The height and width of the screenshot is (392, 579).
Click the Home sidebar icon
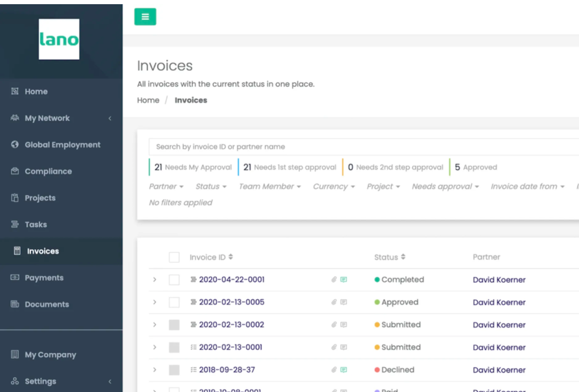pos(15,91)
